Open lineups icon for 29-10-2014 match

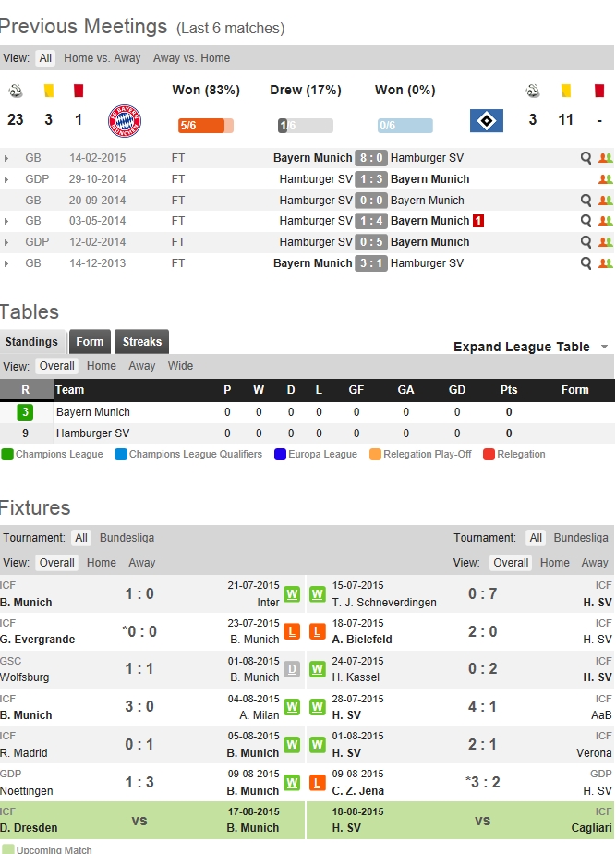click(x=605, y=179)
